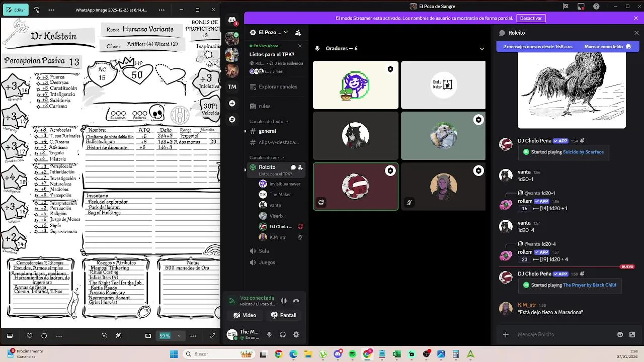Toggle Discord microphone mute

269,334
